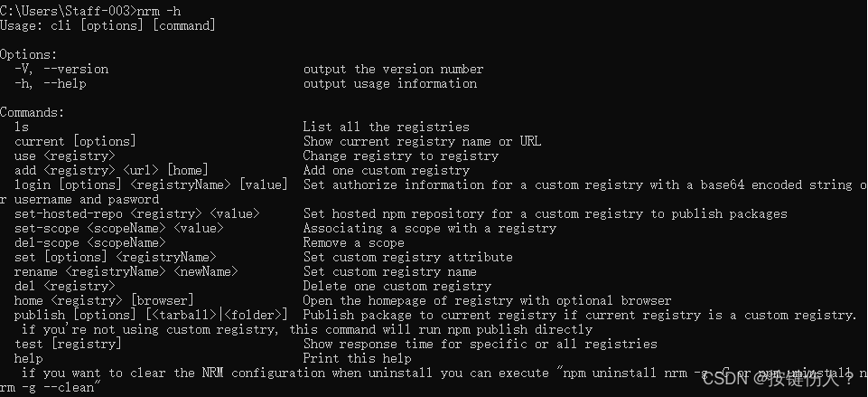Click the 'add <registry> <url> [home]' command
868x397 pixels.
point(111,170)
